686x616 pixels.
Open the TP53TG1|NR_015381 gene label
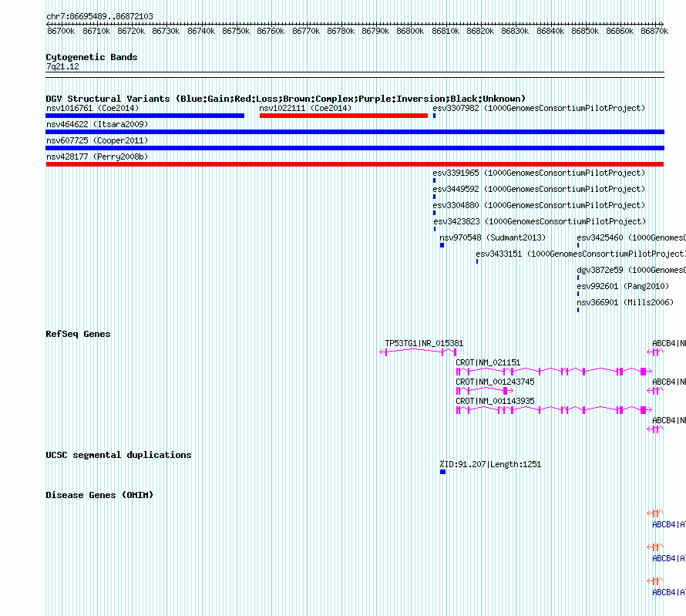click(x=424, y=343)
